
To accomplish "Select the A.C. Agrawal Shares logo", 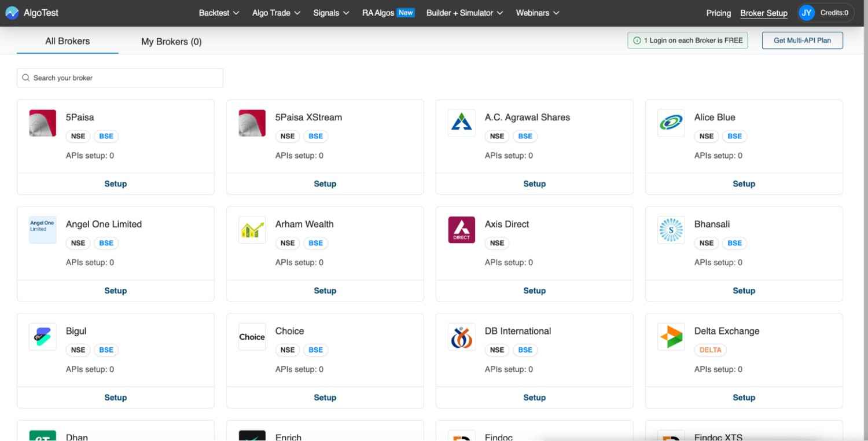I will (x=462, y=123).
